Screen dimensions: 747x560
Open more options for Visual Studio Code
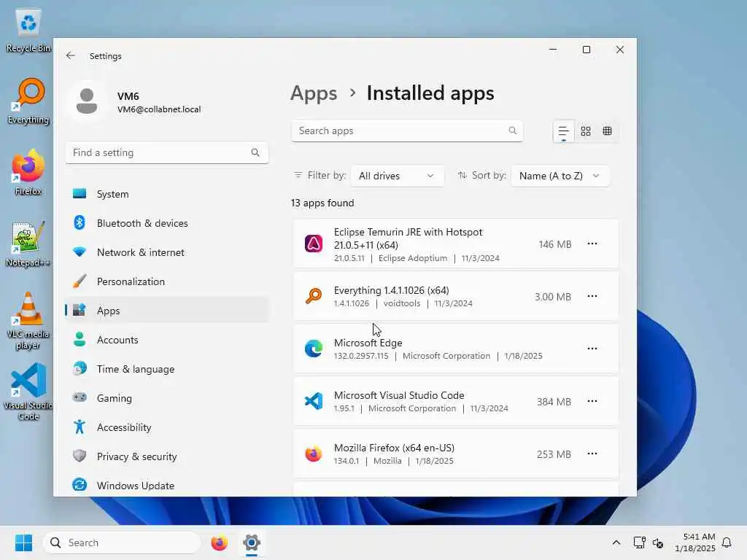click(x=592, y=401)
